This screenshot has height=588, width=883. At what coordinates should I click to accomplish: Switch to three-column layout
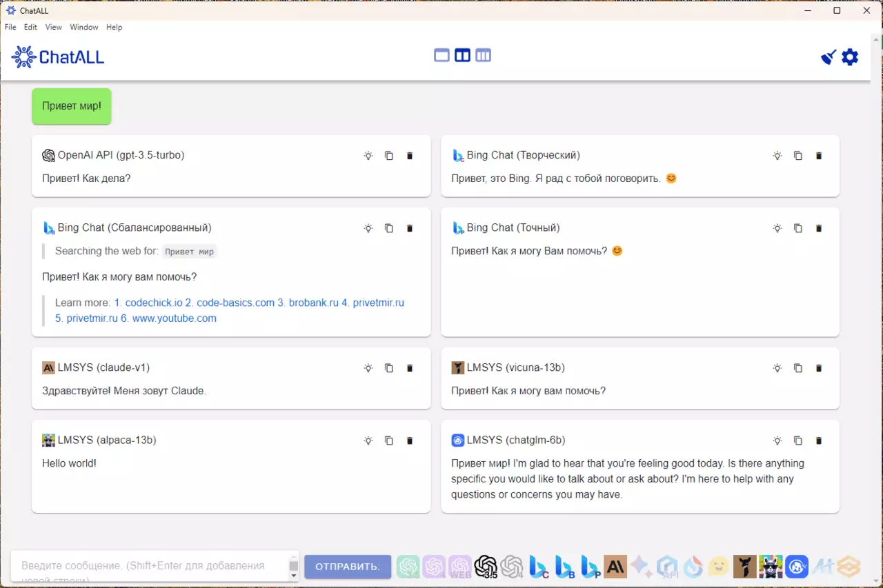(x=483, y=55)
